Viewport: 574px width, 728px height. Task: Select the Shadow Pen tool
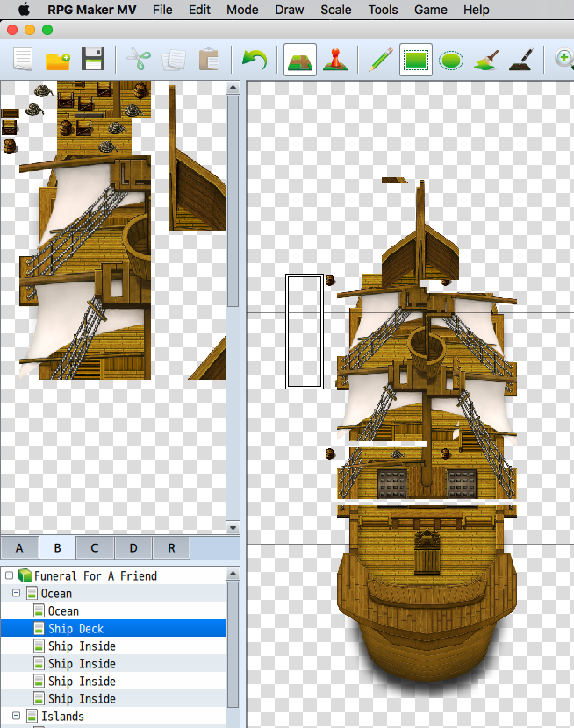tap(521, 60)
